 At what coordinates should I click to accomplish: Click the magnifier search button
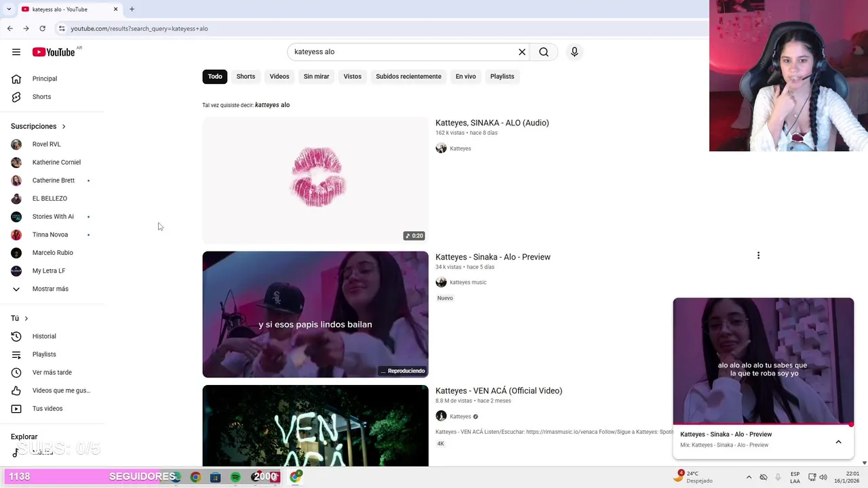point(544,52)
